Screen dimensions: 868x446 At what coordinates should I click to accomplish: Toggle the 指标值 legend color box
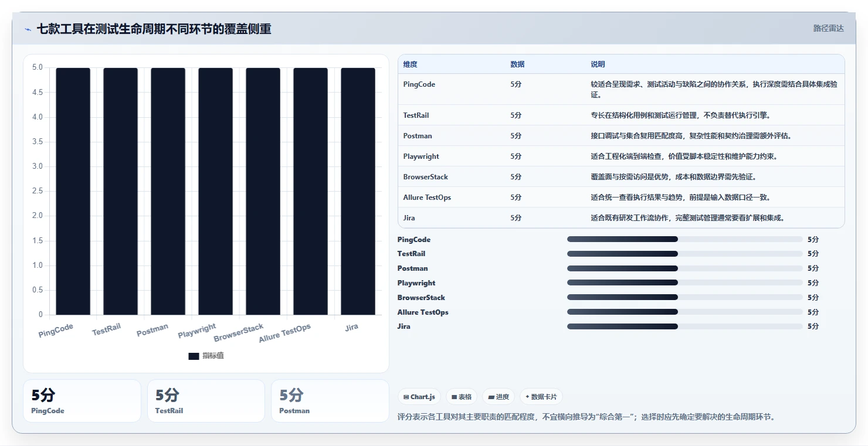point(194,356)
